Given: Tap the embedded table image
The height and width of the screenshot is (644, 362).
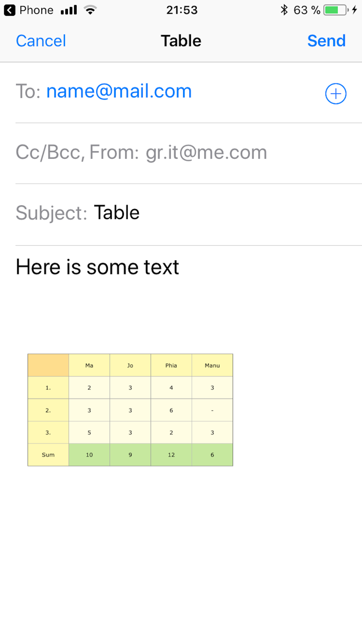Looking at the screenshot, I should [x=130, y=410].
